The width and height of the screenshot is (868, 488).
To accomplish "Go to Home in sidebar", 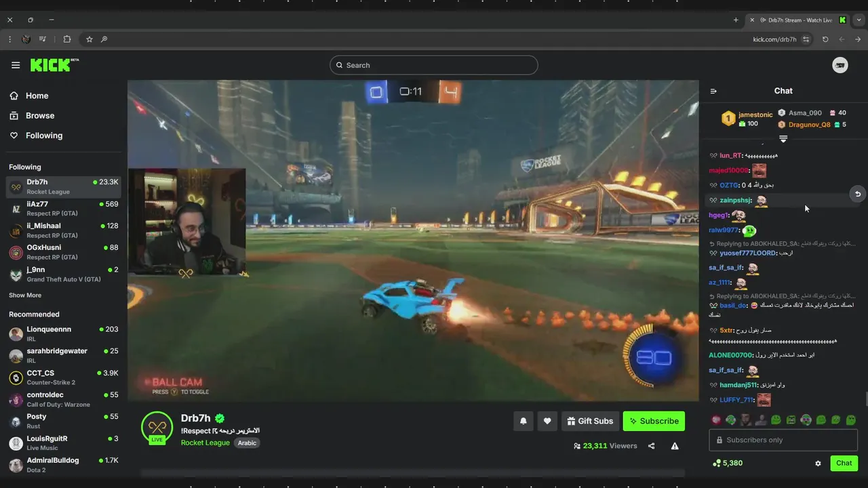I will [x=37, y=96].
